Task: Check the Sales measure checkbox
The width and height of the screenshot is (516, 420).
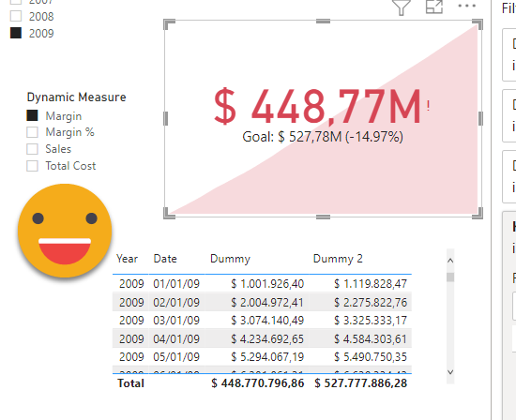Action: (x=32, y=149)
